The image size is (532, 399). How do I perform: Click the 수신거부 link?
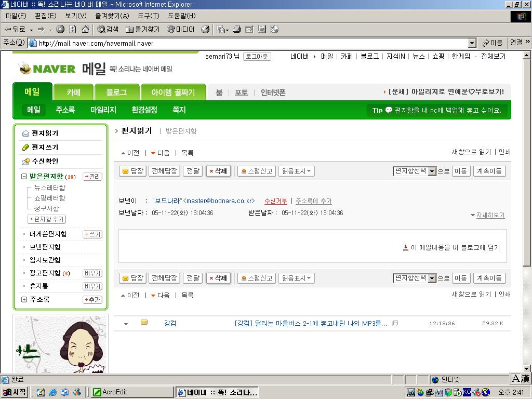point(275,201)
